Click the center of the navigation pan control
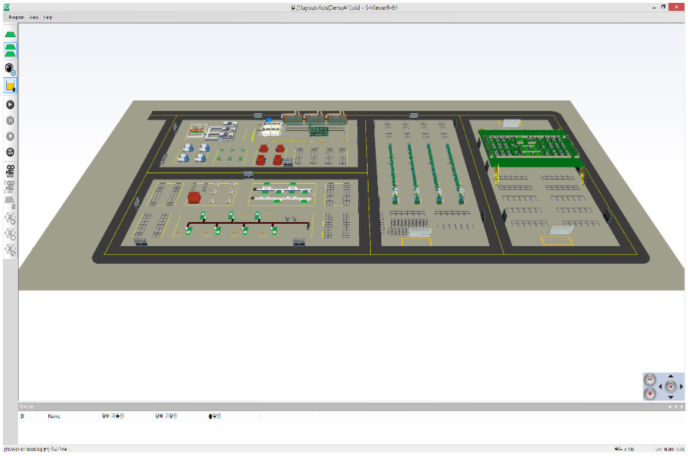Screen dimensions: 688x456 coord(670,386)
